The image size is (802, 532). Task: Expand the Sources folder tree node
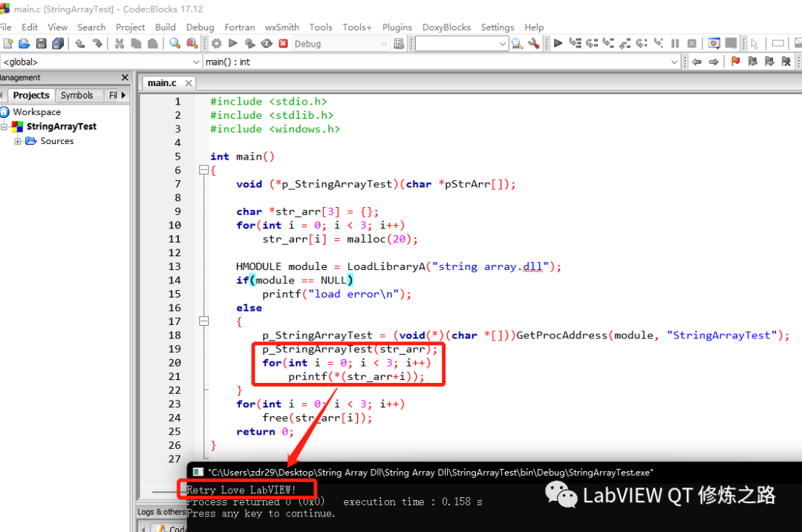tap(18, 141)
